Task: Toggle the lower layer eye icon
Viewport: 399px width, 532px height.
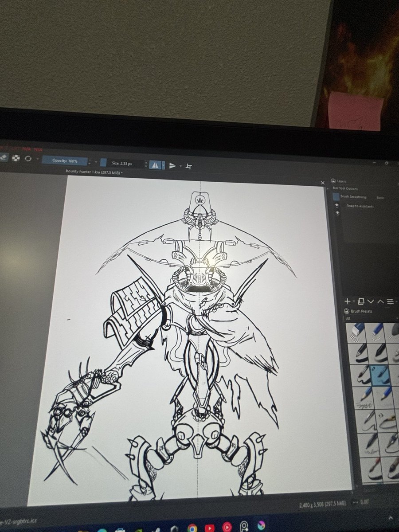Action: 337,213
